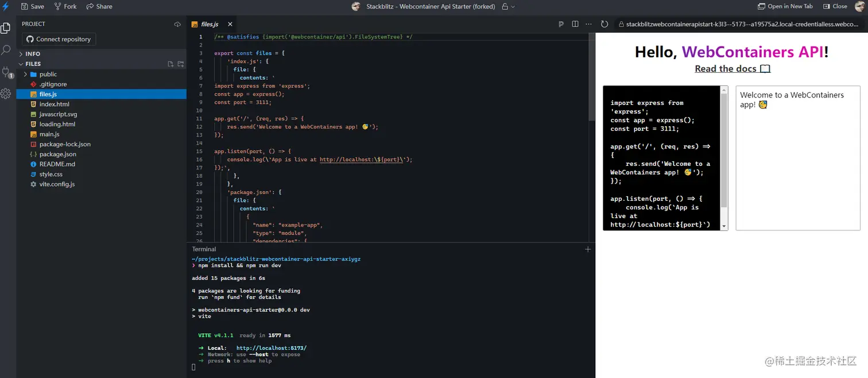Open main.js in the file tree
The width and height of the screenshot is (868, 378).
[x=101, y=134]
